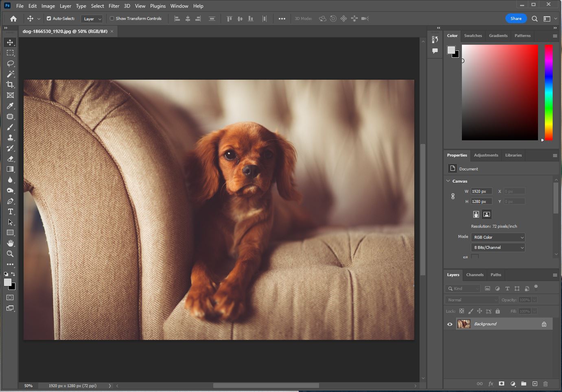This screenshot has height=392, width=562.
Task: Select the Spot Healing Brush tool
Action: tap(10, 116)
